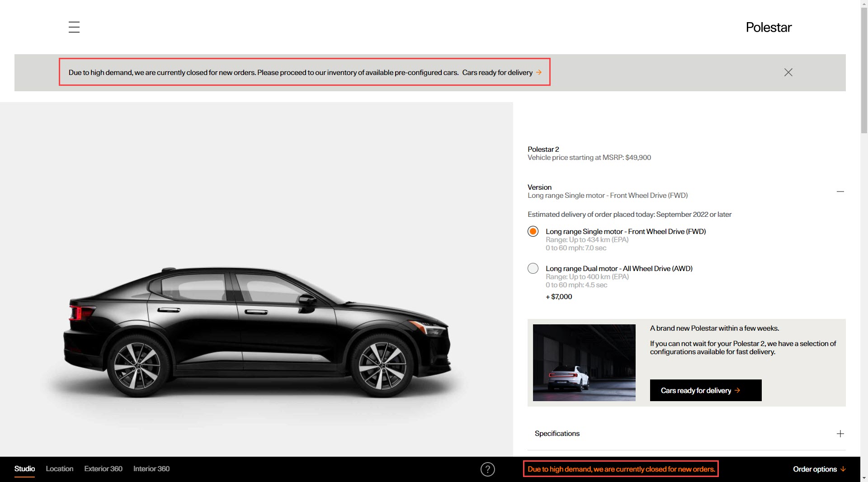Click the help question mark icon
This screenshot has height=482, width=868.
487,469
